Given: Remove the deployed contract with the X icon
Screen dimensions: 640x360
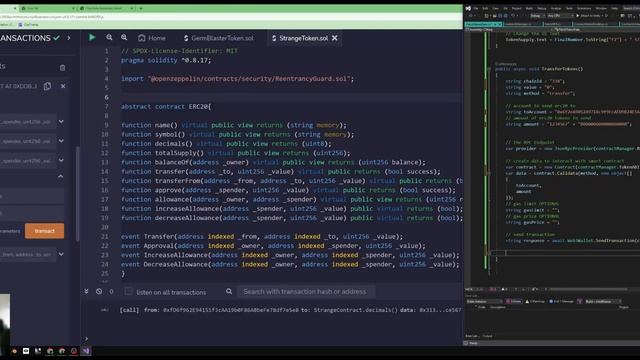Looking at the screenshot, I should pyautogui.click(x=63, y=86).
